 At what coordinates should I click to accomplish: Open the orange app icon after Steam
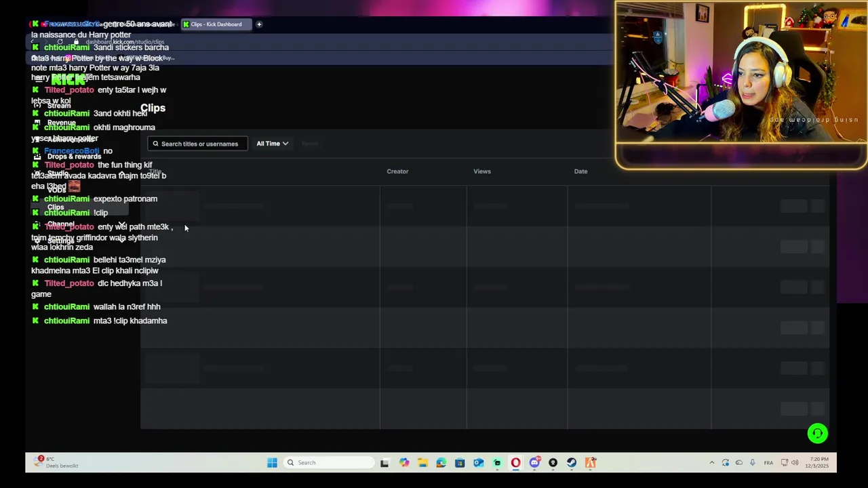tap(591, 463)
